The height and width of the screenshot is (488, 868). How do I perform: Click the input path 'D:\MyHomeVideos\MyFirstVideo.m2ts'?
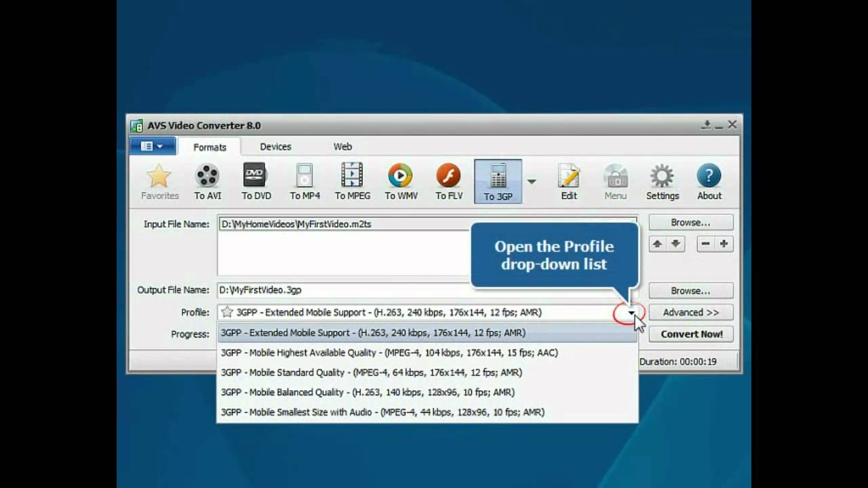tap(296, 224)
